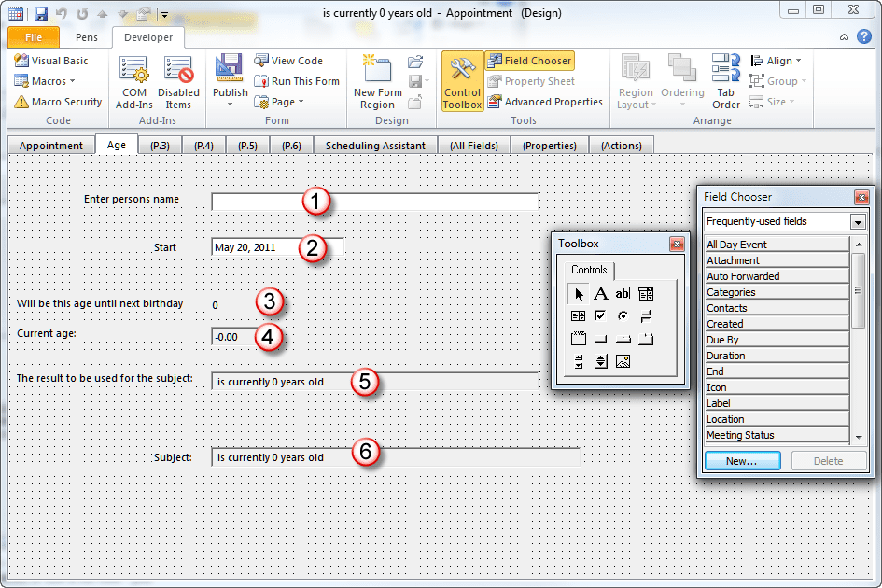Click Tab Order in Arrange group
Screen dimensions: 882x588
coord(725,82)
